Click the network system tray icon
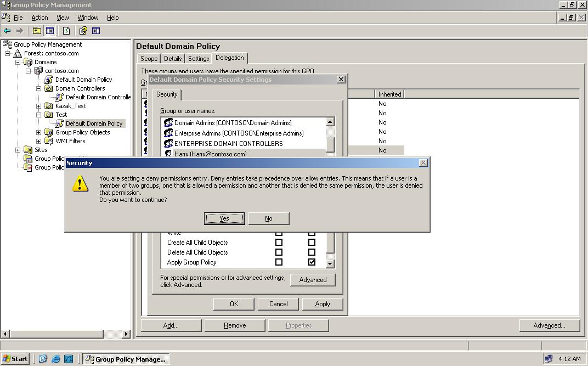Viewport: 588px width, 366px height. tap(549, 359)
